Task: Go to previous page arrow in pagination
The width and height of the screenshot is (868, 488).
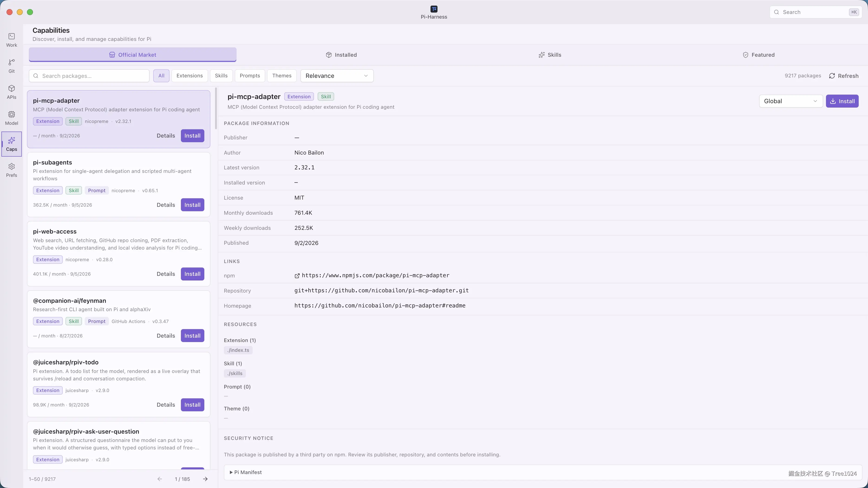Action: (160, 479)
